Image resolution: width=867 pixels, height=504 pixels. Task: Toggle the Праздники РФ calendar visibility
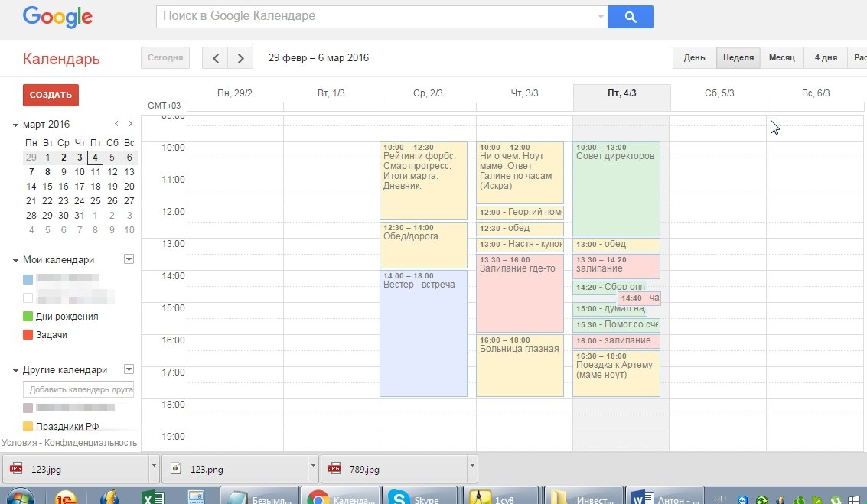click(x=28, y=427)
